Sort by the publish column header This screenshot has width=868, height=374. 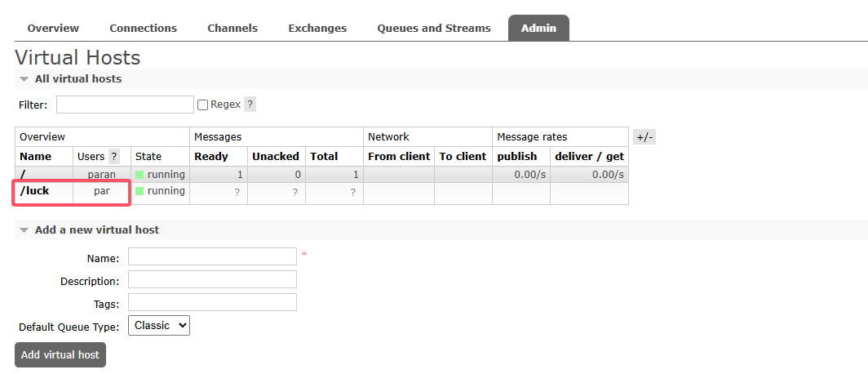517,157
